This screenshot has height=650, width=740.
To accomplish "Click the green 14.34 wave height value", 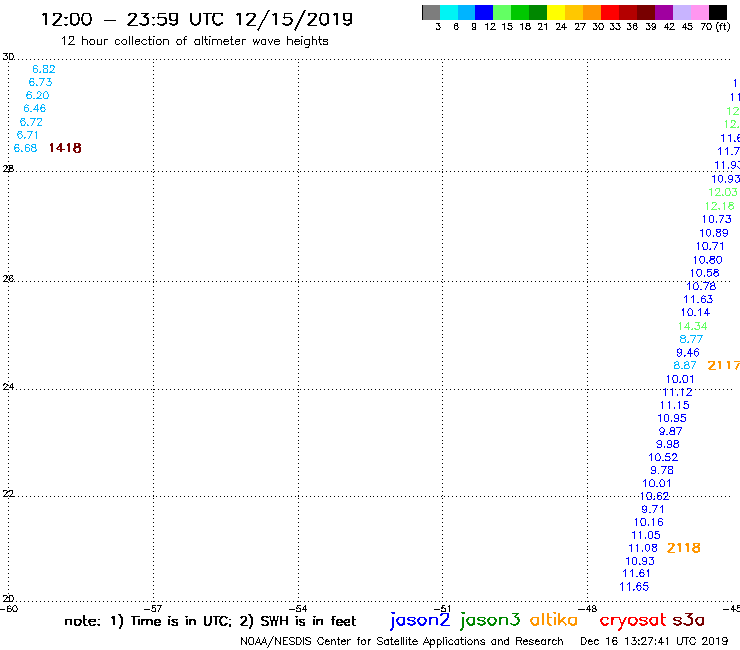I will tap(692, 326).
